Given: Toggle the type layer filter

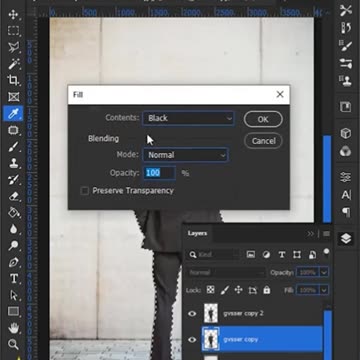Looking at the screenshot, I should (x=282, y=255).
